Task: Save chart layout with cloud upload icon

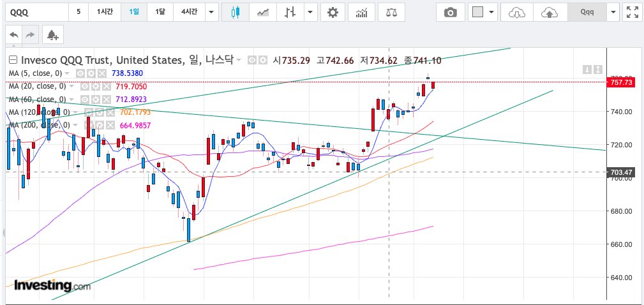Action: pyautogui.click(x=550, y=13)
